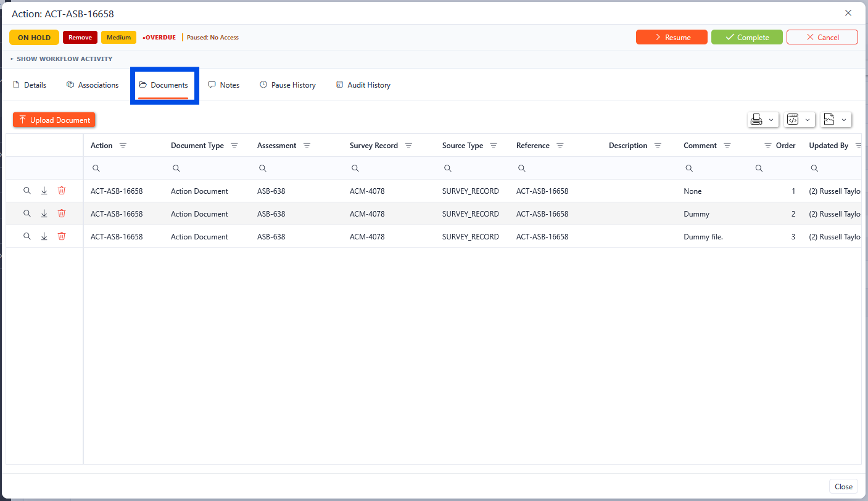Open the Audit History tab
The image size is (868, 501).
(363, 85)
